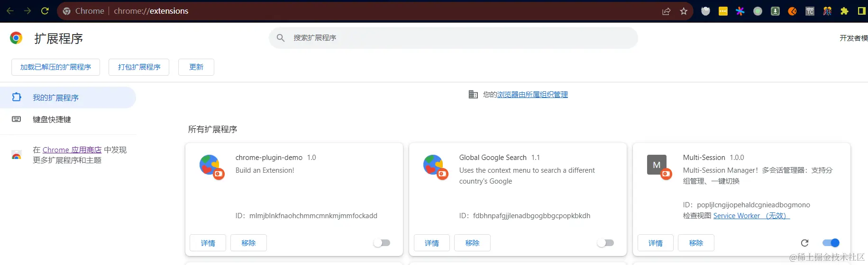This screenshot has width=868, height=265.
Task: Go back with the browser back arrow
Action: click(x=10, y=11)
